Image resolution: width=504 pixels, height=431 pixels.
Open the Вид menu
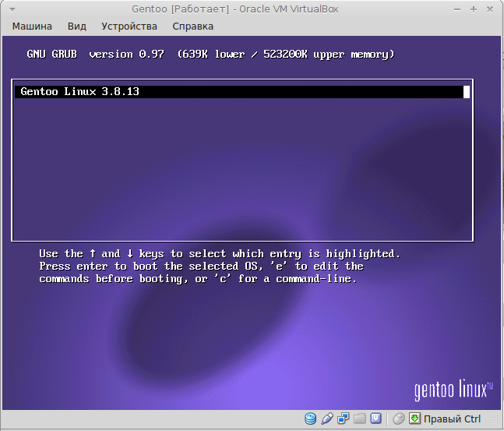(77, 26)
